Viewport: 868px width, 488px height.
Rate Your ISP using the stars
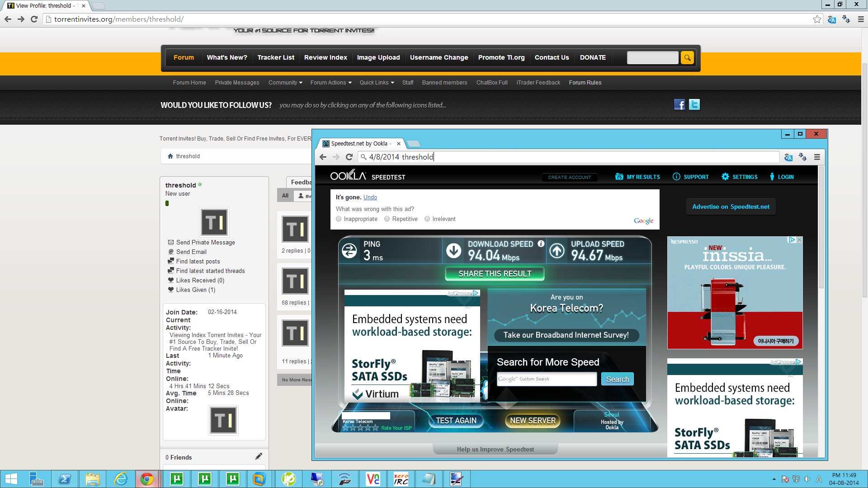360,428
